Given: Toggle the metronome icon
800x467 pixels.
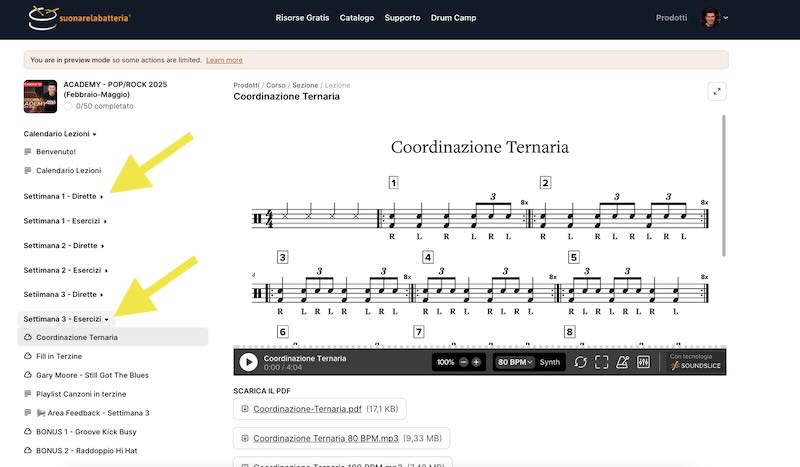Looking at the screenshot, I should coord(622,362).
